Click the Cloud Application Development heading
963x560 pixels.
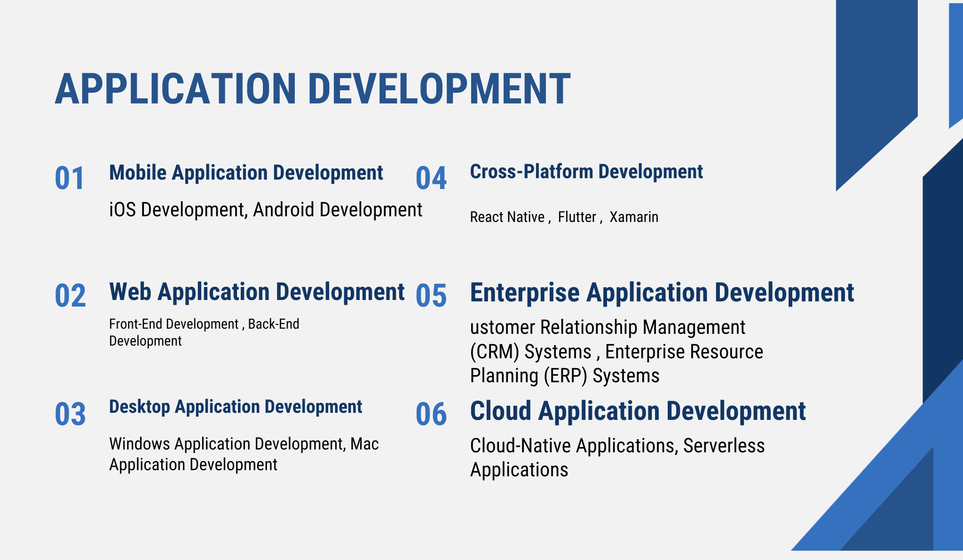pos(638,411)
